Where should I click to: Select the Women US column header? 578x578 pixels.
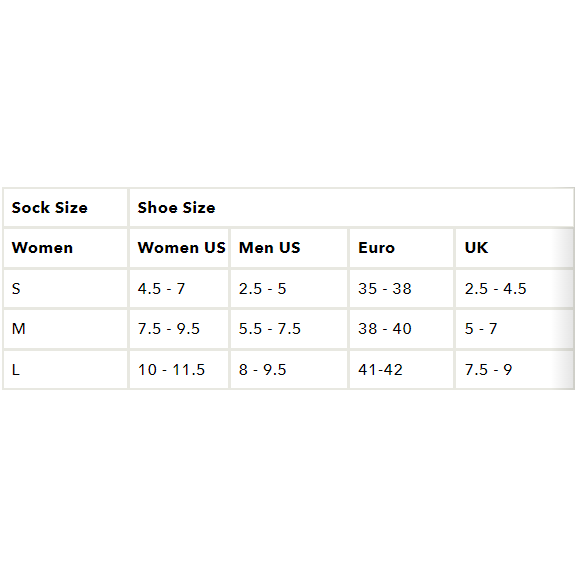click(x=179, y=248)
